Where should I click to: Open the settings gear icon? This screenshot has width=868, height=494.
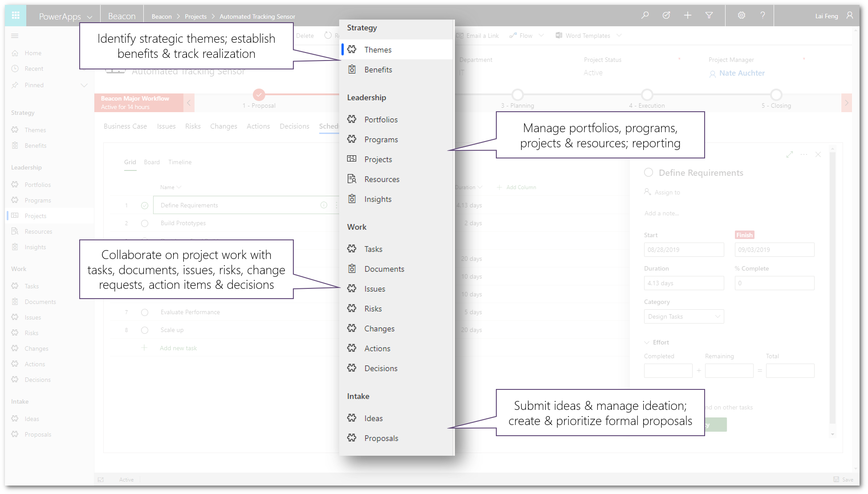[742, 16]
